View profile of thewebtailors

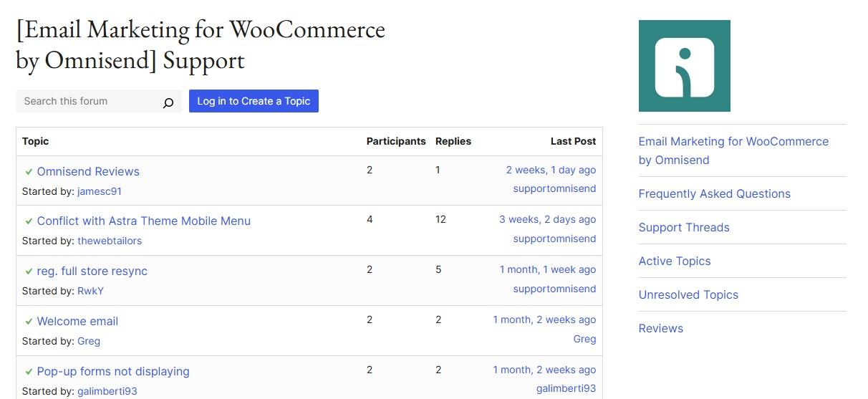(110, 241)
